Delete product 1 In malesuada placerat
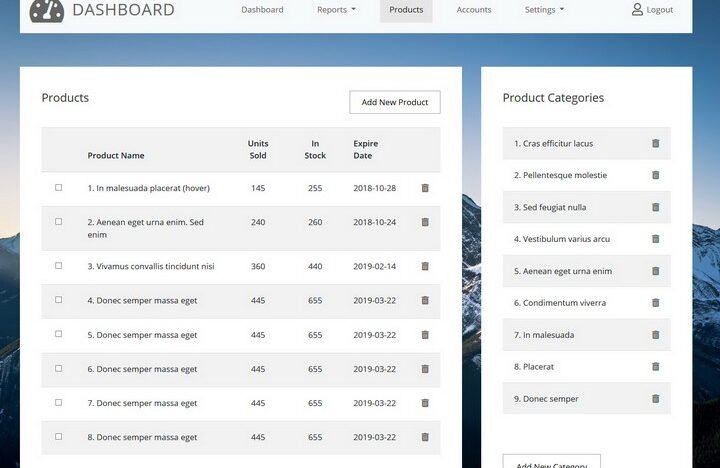 425,188
